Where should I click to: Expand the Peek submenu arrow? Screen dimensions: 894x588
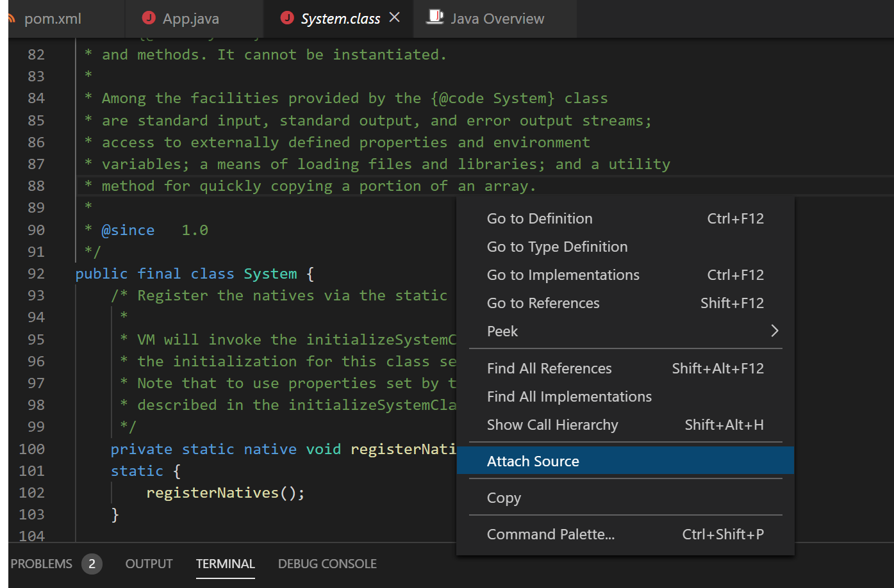(x=775, y=331)
